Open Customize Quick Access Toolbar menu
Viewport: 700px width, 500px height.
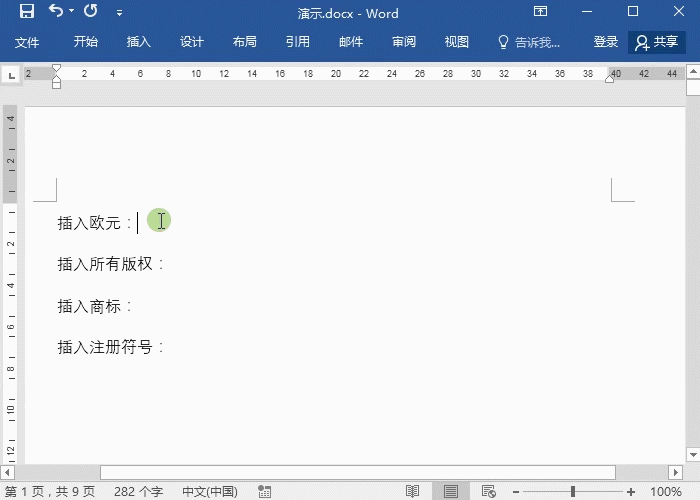(119, 13)
